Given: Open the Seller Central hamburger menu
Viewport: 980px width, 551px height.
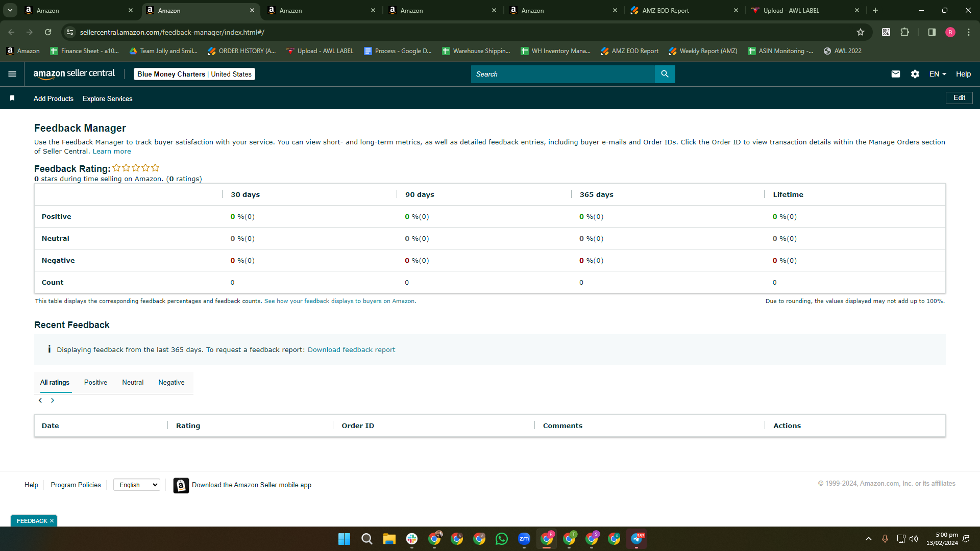Looking at the screenshot, I should (x=12, y=74).
